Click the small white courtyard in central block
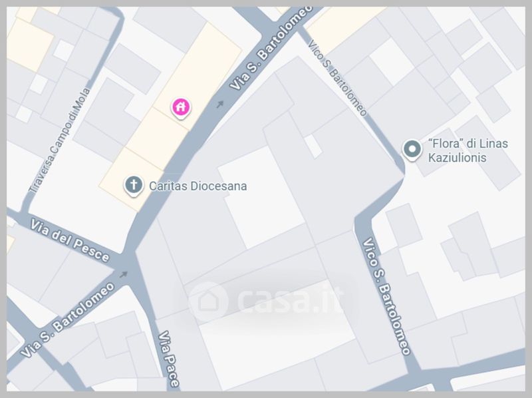 (x=313, y=146)
